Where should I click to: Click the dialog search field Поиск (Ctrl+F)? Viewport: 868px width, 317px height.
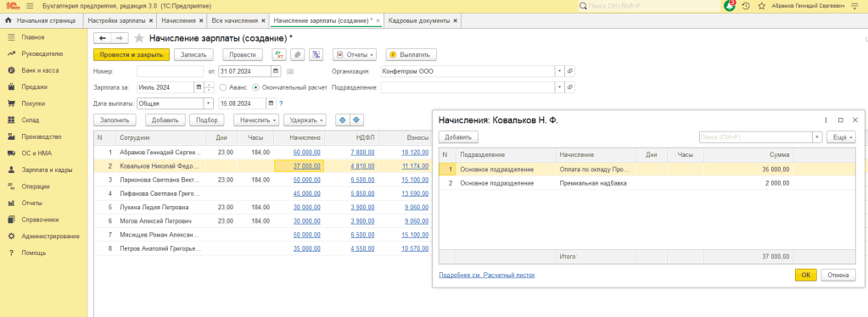click(x=756, y=136)
